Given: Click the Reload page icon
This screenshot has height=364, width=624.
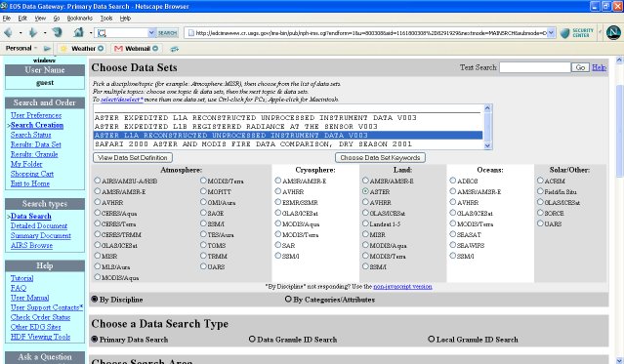Looking at the screenshot, I should pyautogui.click(x=58, y=32).
